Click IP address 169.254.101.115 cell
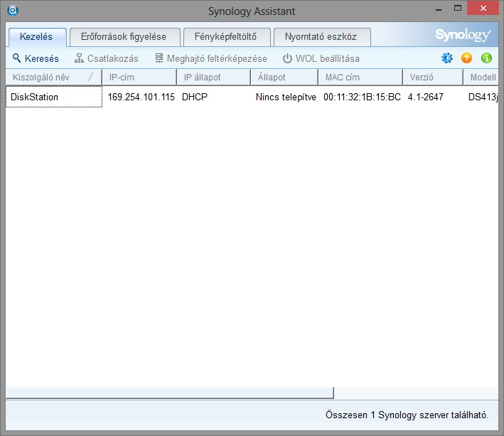 tap(141, 97)
